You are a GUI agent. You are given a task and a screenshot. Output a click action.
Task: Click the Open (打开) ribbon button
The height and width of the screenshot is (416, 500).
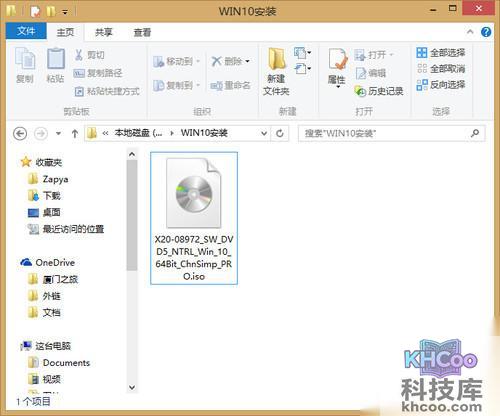point(374,54)
